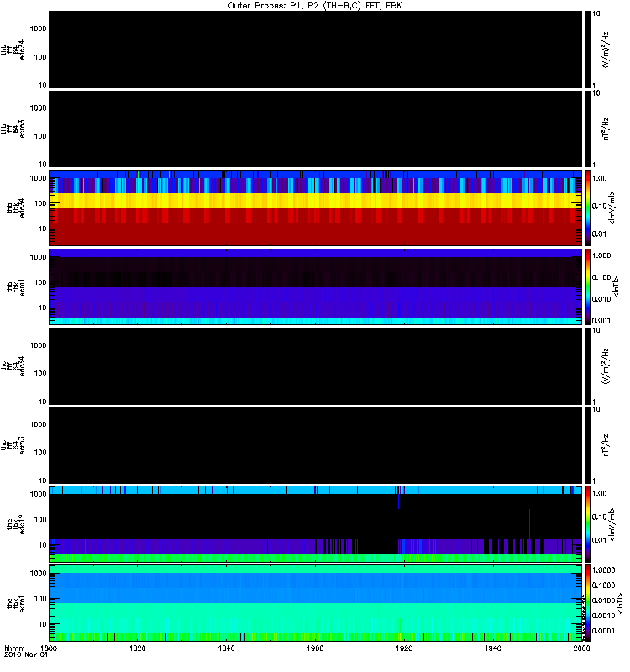The image size is (630, 672).
Task: Click the black color bar beside thb fff edc34
Action: click(588, 50)
